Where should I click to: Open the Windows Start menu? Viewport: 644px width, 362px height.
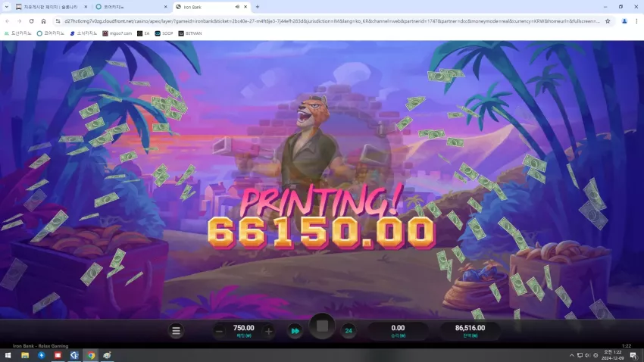coord(8,355)
